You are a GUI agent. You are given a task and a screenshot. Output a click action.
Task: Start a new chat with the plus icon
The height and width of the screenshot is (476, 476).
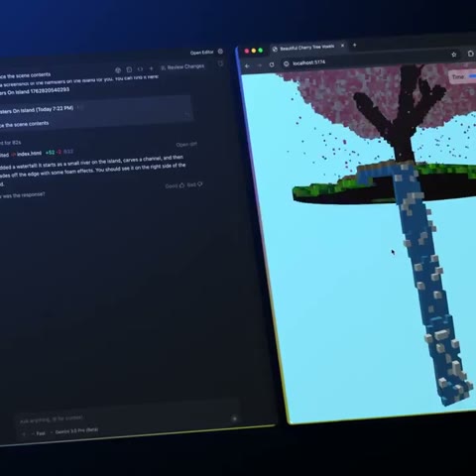pos(152,68)
